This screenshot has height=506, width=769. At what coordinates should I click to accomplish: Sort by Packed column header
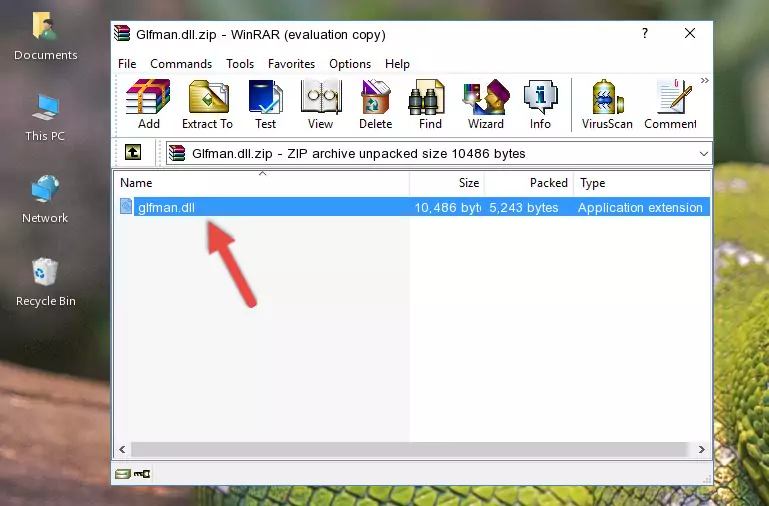[529, 183]
